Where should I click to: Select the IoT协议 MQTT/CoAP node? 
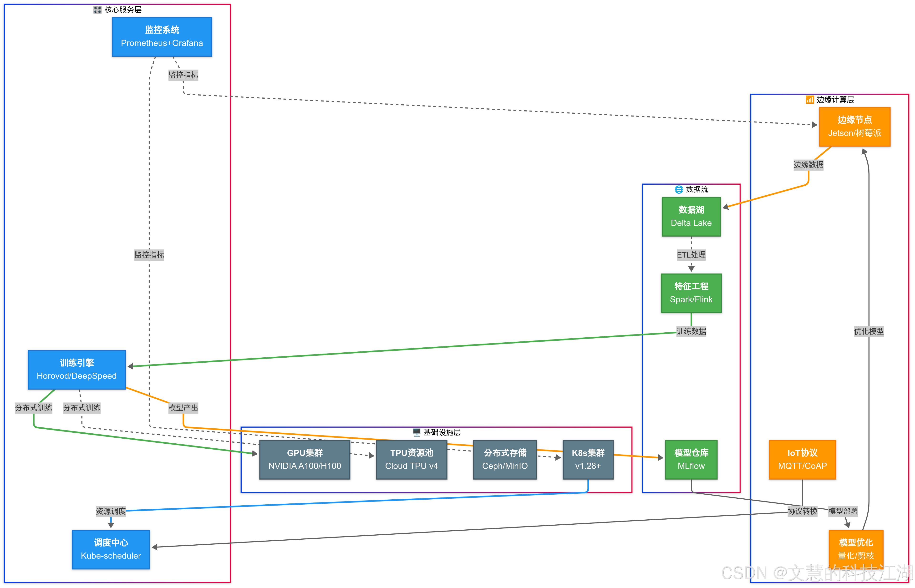(x=802, y=460)
